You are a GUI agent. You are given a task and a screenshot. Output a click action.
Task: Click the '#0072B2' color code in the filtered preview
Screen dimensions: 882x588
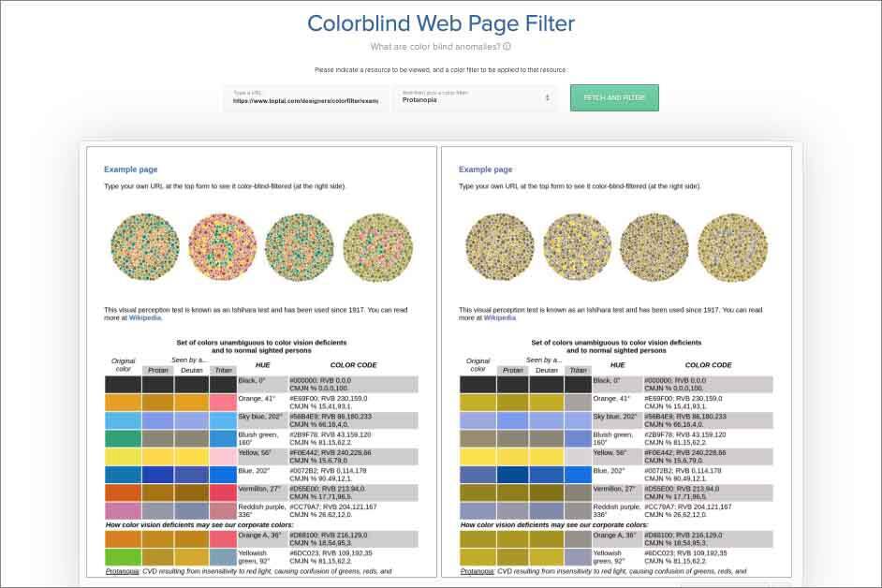pos(657,471)
